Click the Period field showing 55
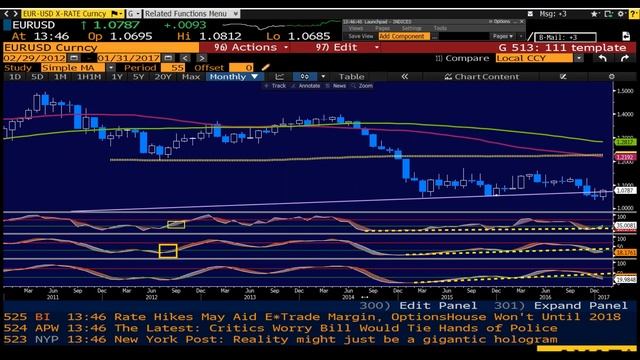 pos(173,68)
